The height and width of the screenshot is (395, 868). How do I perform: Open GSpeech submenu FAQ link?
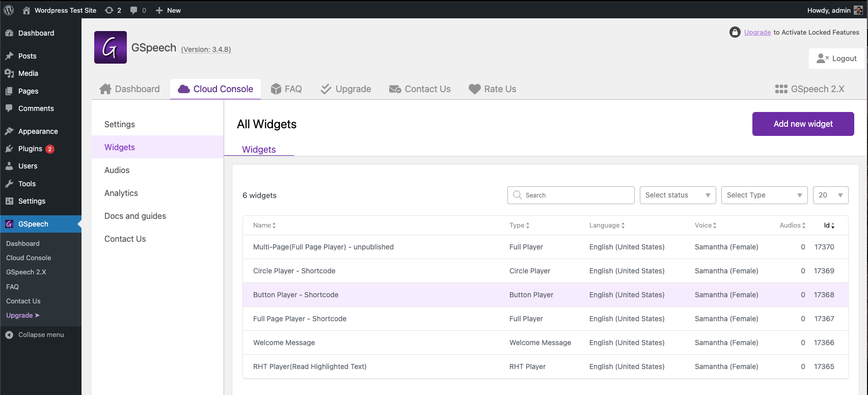point(12,287)
